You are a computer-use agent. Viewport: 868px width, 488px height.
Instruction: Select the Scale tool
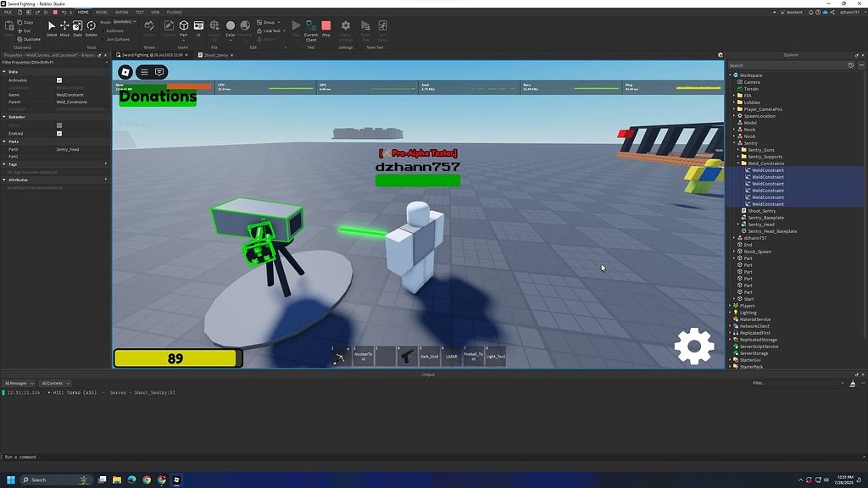pos(76,25)
